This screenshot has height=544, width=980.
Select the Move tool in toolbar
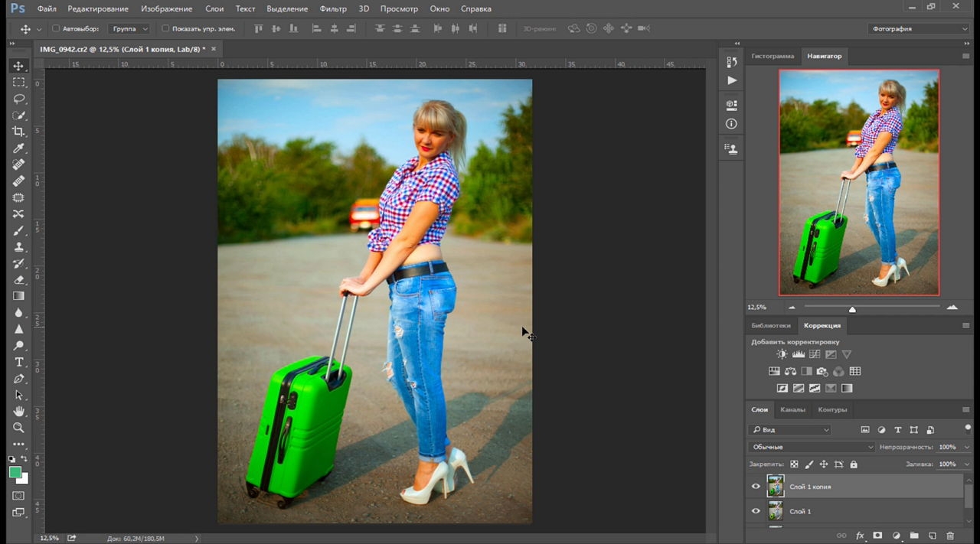(x=19, y=66)
